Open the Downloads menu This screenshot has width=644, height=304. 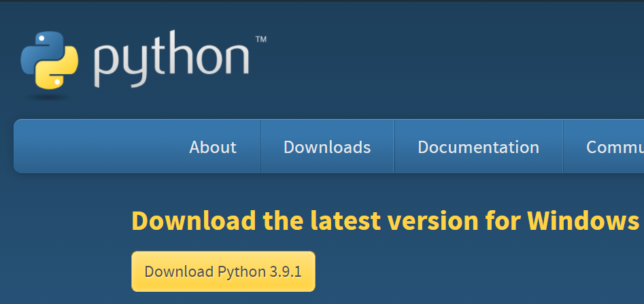click(327, 147)
